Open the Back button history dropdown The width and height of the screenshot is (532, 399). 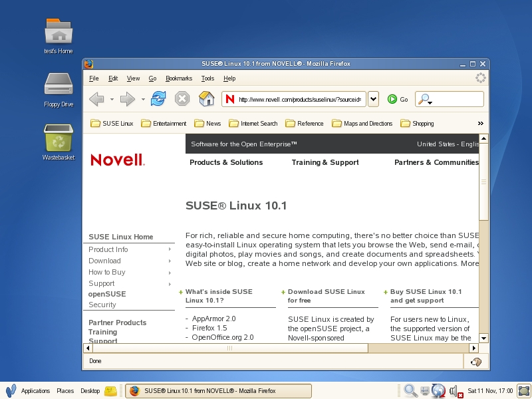[112, 99]
